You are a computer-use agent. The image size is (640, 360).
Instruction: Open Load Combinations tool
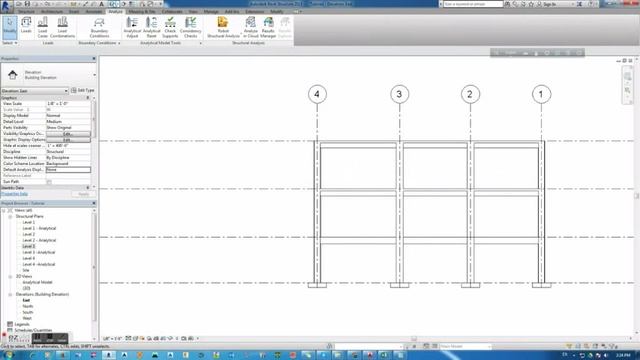point(62,27)
